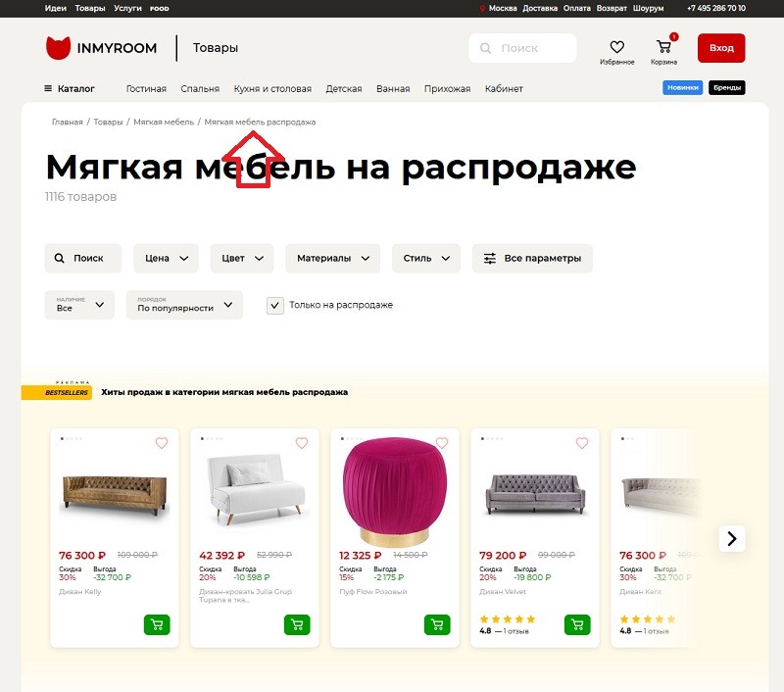Viewport: 784px width, 692px height.
Task: Click the red Вход button
Action: 721,48
